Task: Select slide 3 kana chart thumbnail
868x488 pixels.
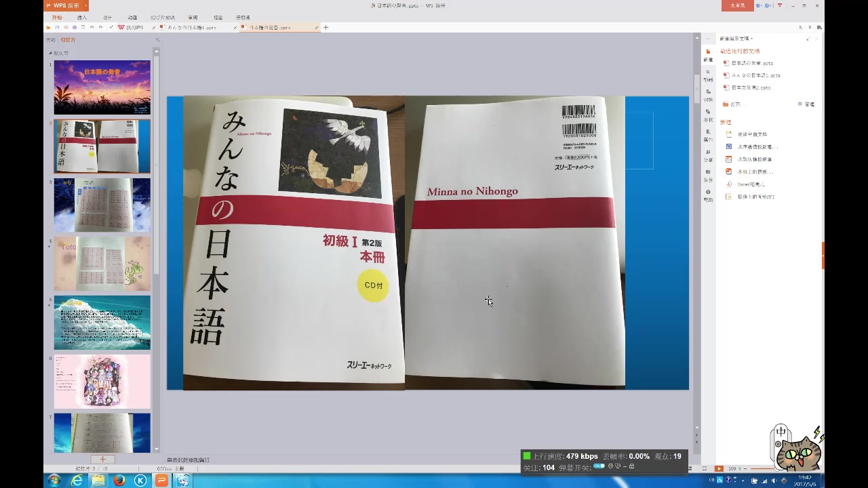Action: tap(102, 205)
